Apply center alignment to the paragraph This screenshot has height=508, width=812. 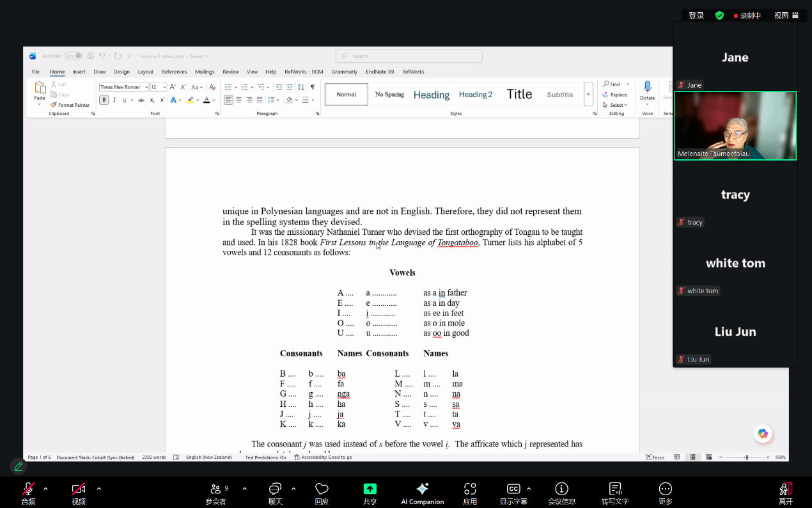238,100
